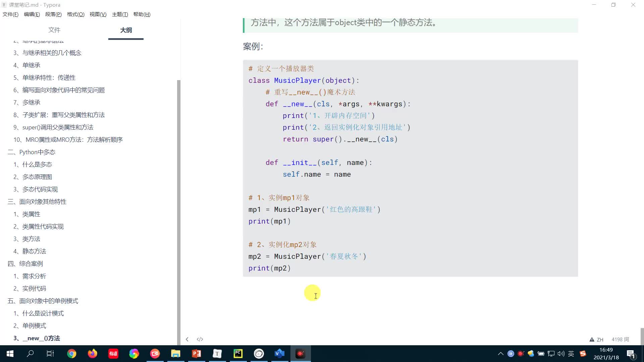
Task: Go to 五、面向对象中的单例模式 heading
Action: [43, 301]
